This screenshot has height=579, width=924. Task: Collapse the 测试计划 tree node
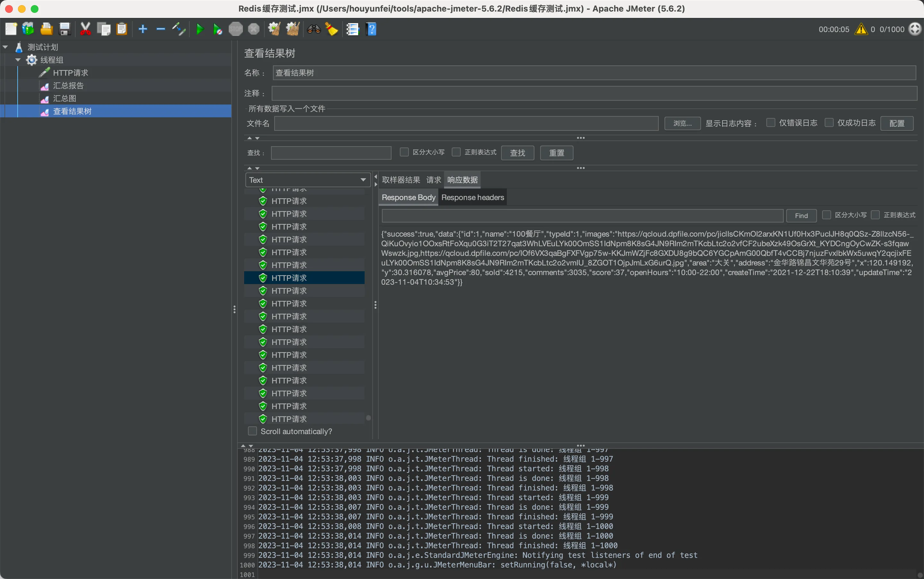(x=5, y=47)
